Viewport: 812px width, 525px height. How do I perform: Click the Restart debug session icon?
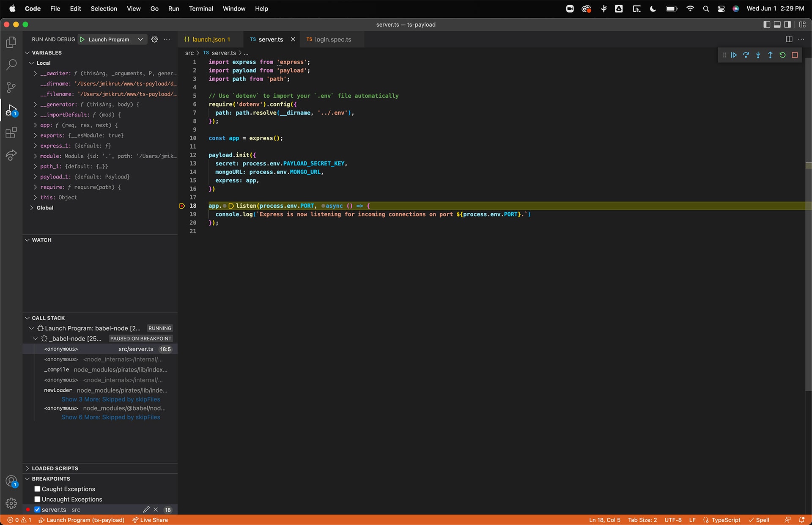782,55
